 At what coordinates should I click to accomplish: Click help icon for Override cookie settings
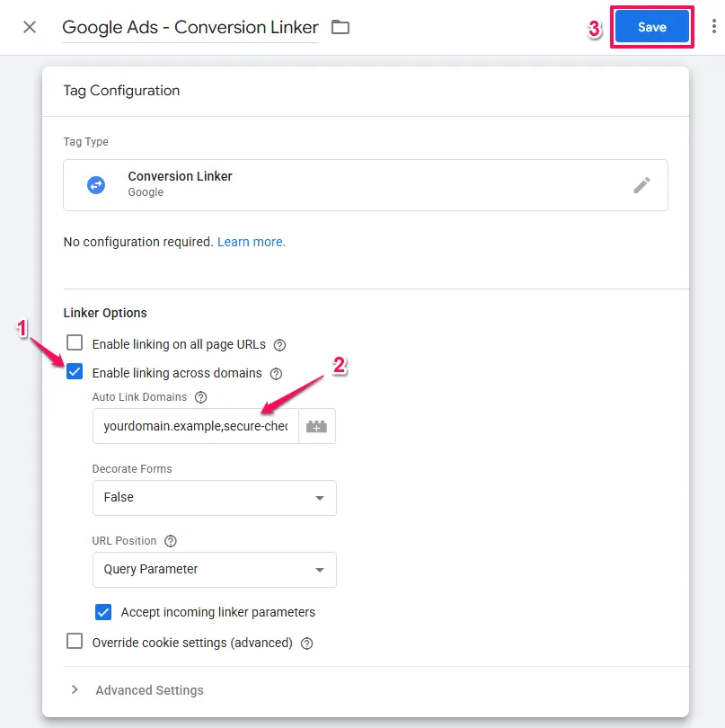click(307, 643)
